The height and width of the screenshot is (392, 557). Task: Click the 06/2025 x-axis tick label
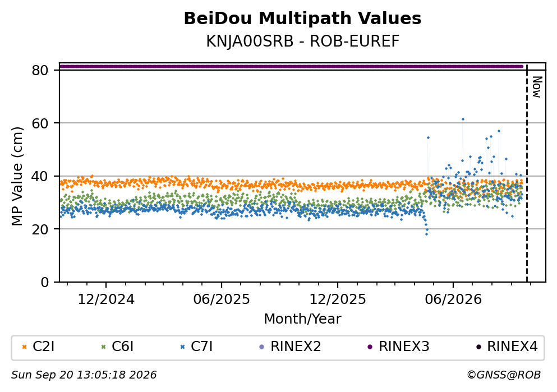tap(222, 299)
